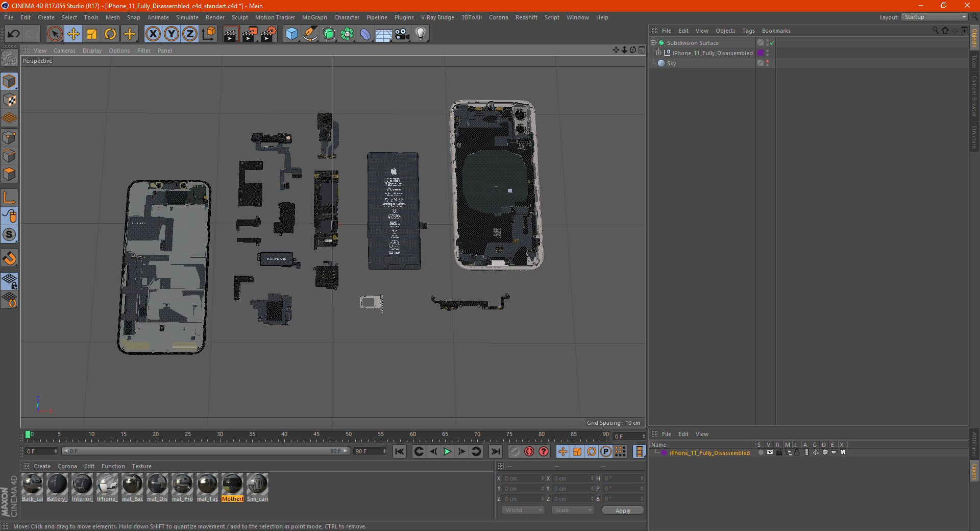The width and height of the screenshot is (980, 531).
Task: Collapse the Subdivision Surface hierarchy
Action: [x=653, y=43]
